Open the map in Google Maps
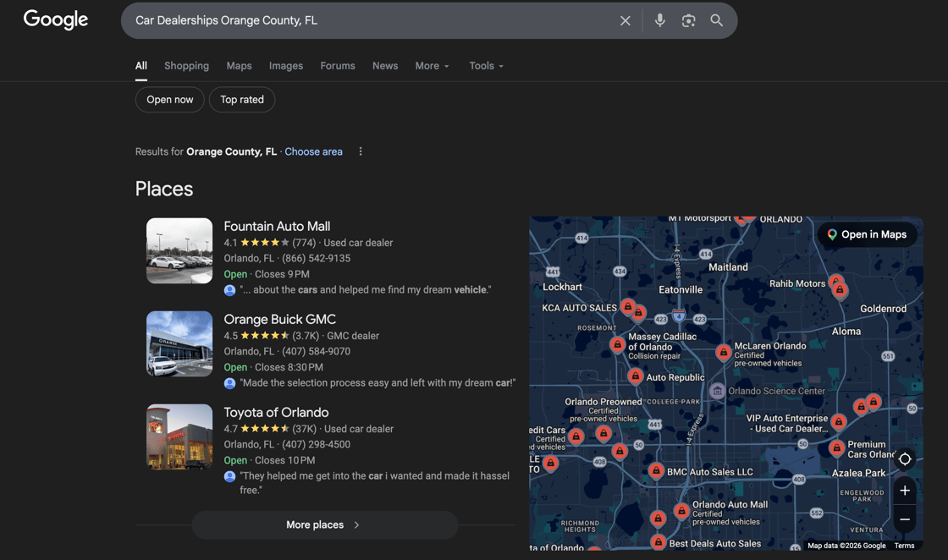This screenshot has height=560, width=948. [867, 234]
